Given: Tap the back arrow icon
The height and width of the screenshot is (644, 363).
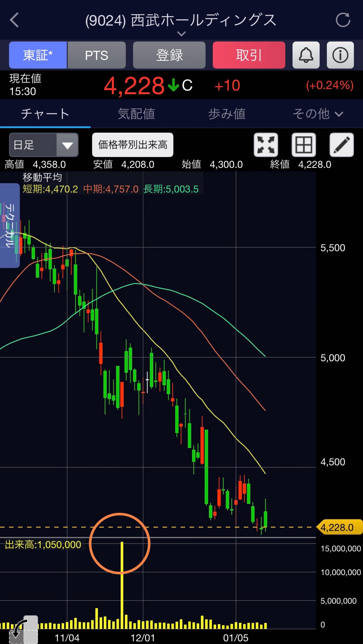Looking at the screenshot, I should tap(14, 20).
